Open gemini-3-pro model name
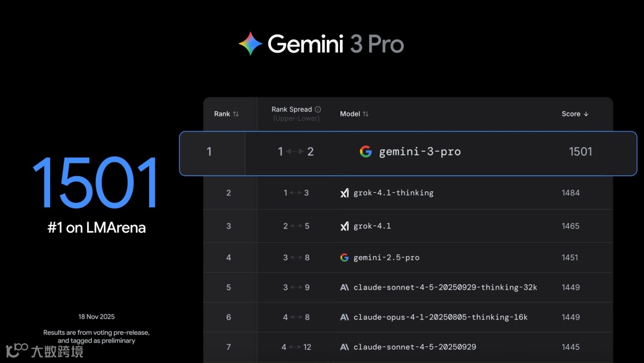Image resolution: width=644 pixels, height=363 pixels. [420, 152]
